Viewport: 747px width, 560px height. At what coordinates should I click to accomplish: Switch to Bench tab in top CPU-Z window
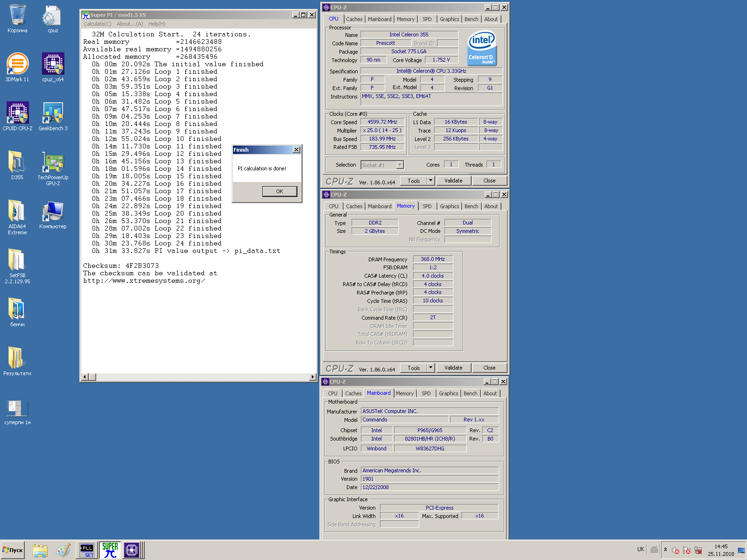click(x=472, y=19)
